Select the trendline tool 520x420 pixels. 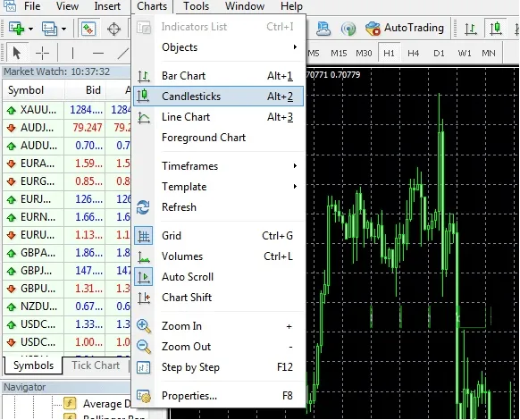pos(123,53)
